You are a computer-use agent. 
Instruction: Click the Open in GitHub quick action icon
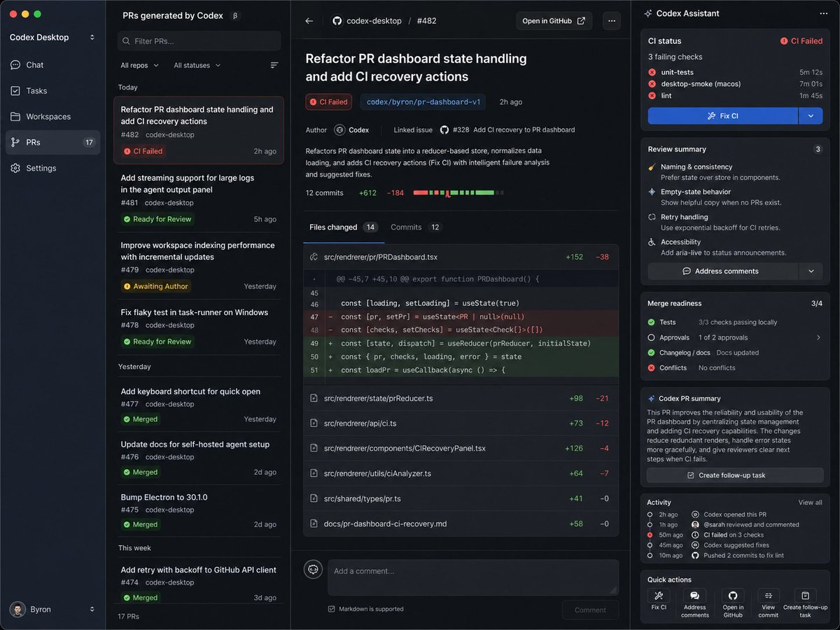click(733, 596)
